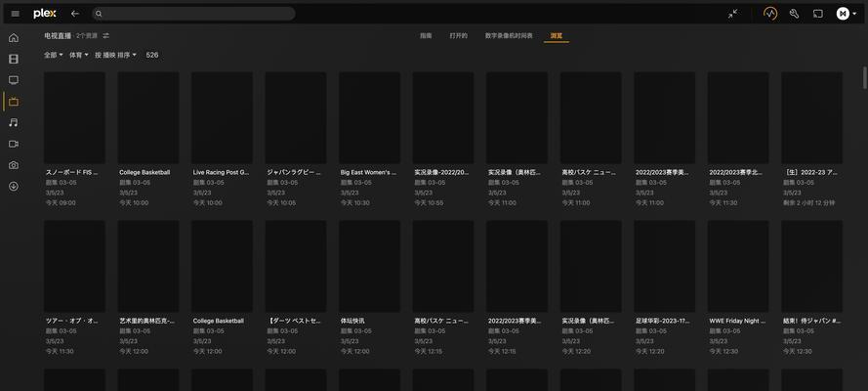Screen dimensions: 868x391
Task: Open the TV shows monitor icon in sidebar
Action: pyautogui.click(x=14, y=80)
